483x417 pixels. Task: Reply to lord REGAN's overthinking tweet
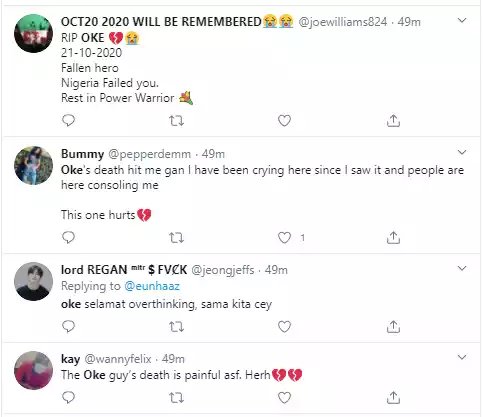click(x=68, y=326)
